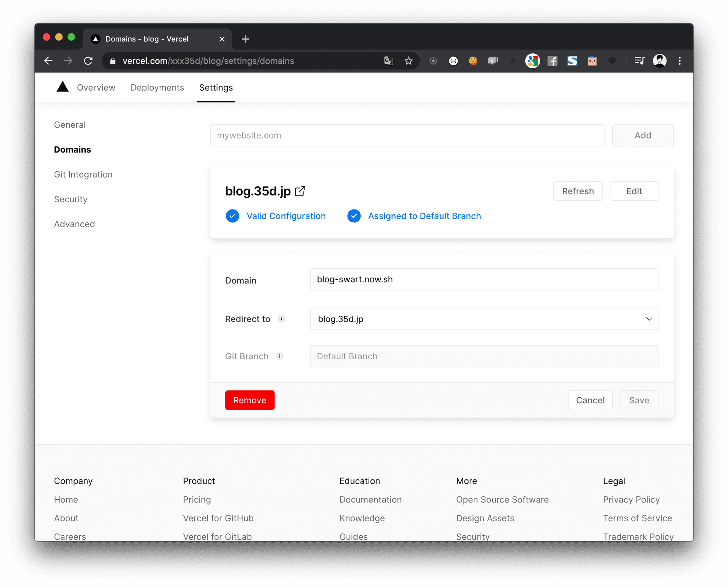The width and height of the screenshot is (728, 587).
Task: Click the cookie extension icon
Action: tap(473, 61)
